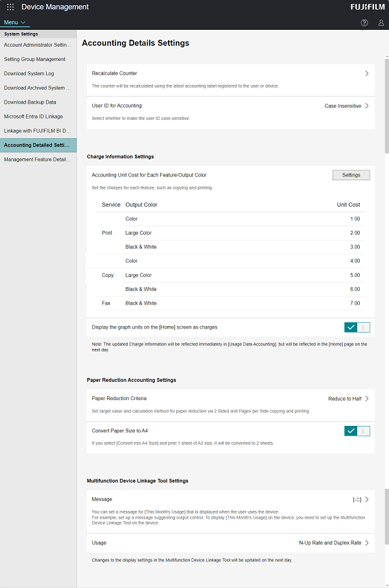Click the page vertical scrollbar thumb
Image resolution: width=389 pixels, height=588 pixels.
pyautogui.click(x=387, y=106)
